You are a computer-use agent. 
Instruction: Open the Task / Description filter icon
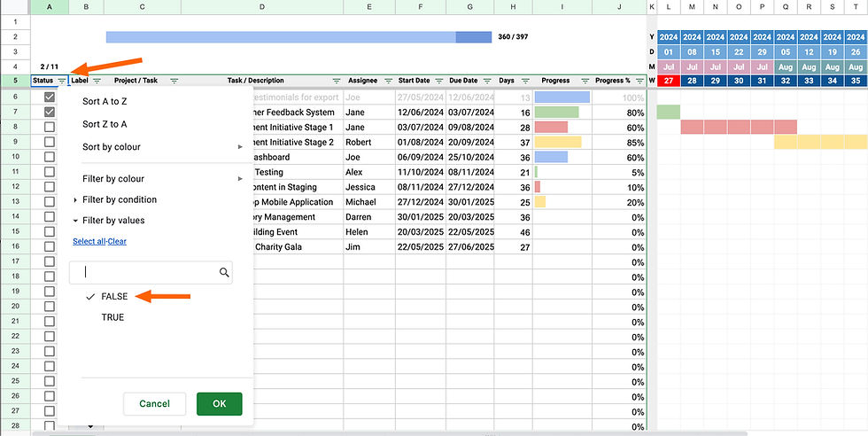(x=336, y=81)
